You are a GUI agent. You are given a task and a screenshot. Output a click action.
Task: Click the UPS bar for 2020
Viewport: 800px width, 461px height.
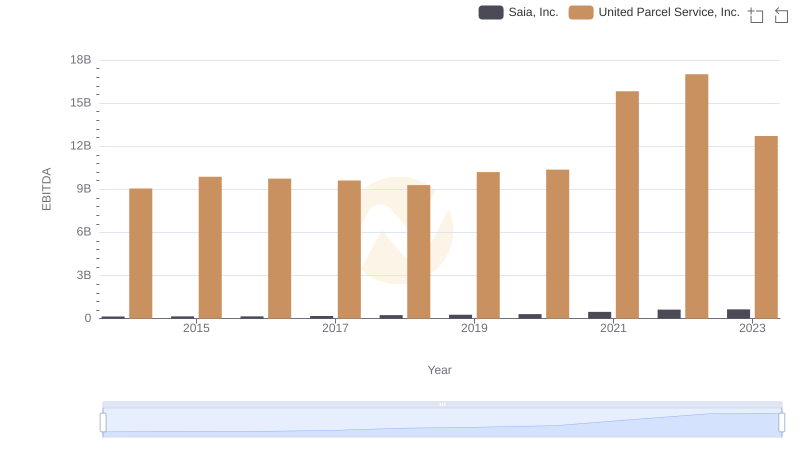(x=558, y=244)
